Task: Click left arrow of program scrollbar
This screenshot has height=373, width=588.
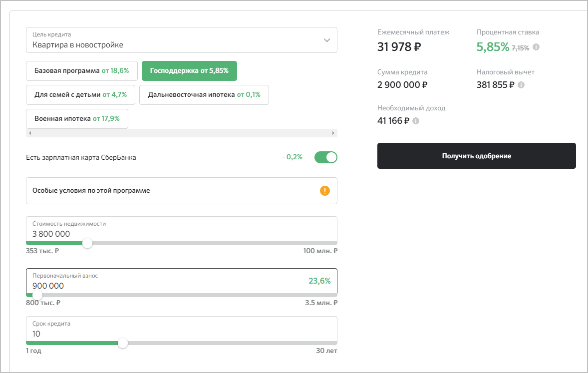Action: coord(30,133)
